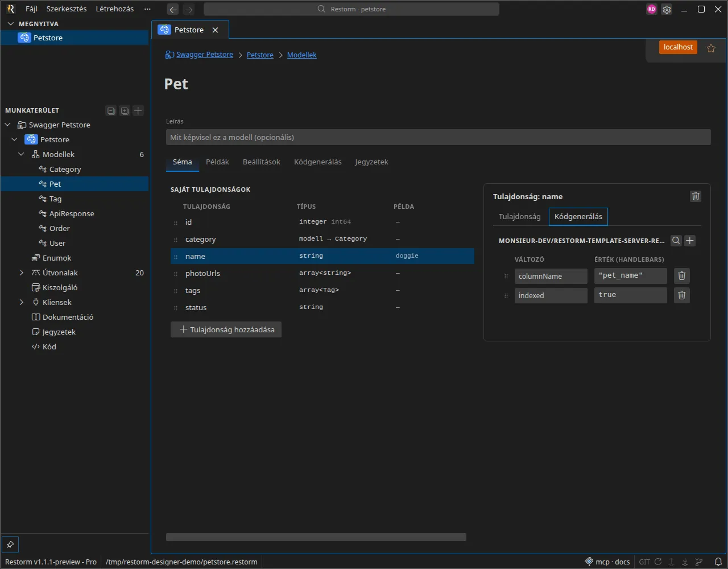Select the Séma tab
Image resolution: width=728 pixels, height=569 pixels.
tap(183, 162)
